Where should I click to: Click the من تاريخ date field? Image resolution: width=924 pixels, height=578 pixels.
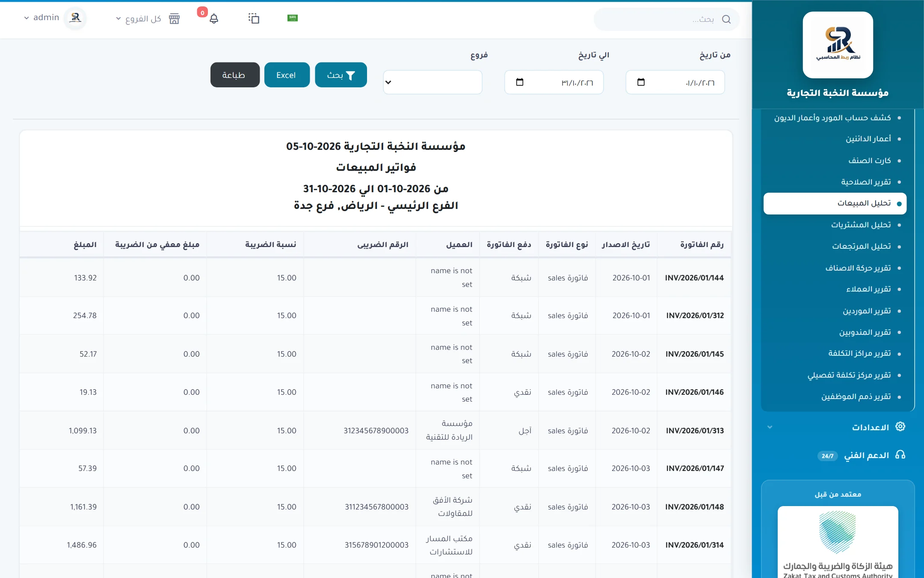pos(675,82)
